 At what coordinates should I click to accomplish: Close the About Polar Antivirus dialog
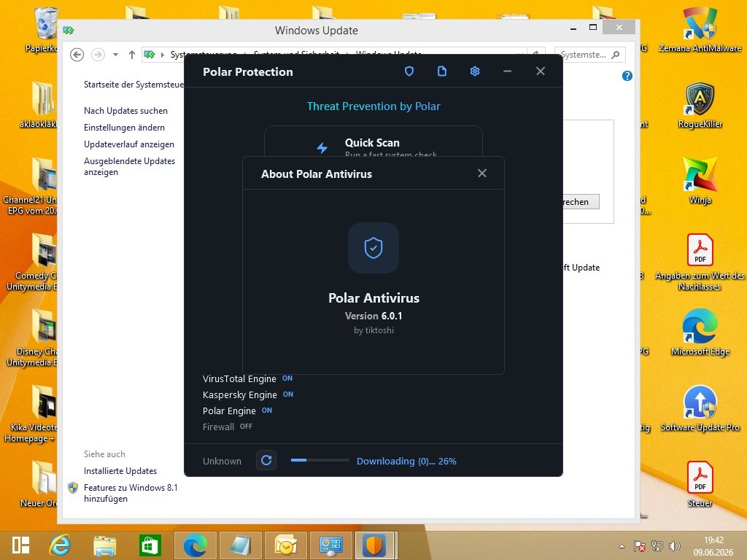tap(482, 174)
